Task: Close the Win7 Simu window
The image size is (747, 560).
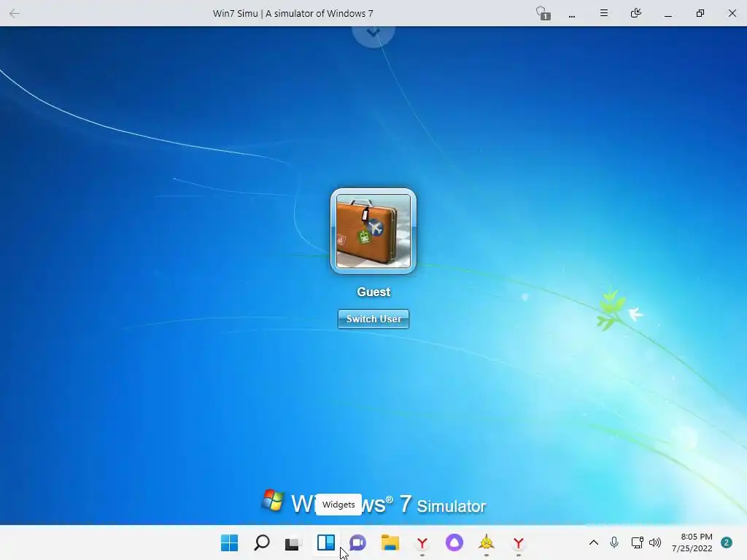Action: click(732, 13)
